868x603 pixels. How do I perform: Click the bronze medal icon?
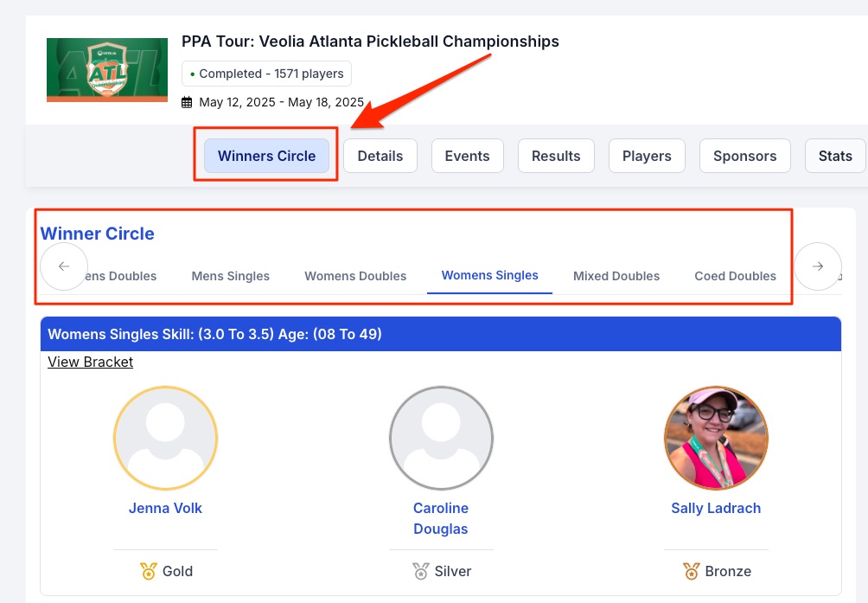691,571
